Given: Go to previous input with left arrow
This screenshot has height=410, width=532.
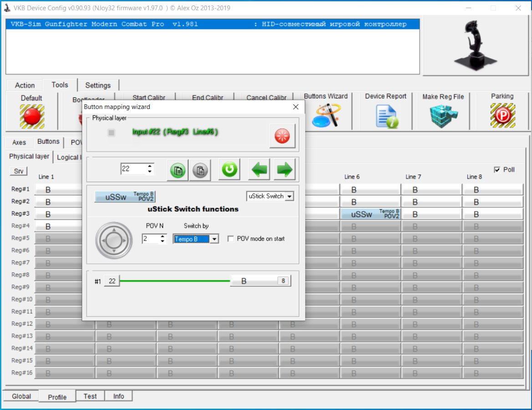Looking at the screenshot, I should point(259,169).
